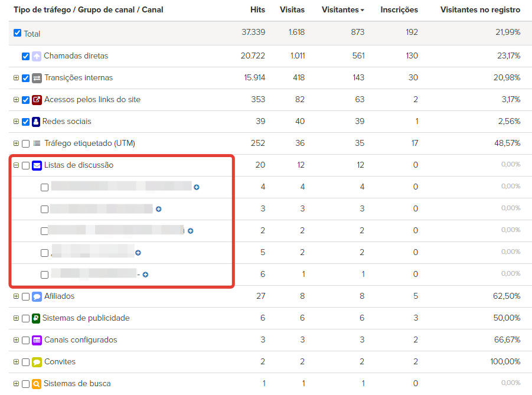The width and height of the screenshot is (532, 395).
Task: Check the Afiliados row checkbox
Action: (x=25, y=296)
